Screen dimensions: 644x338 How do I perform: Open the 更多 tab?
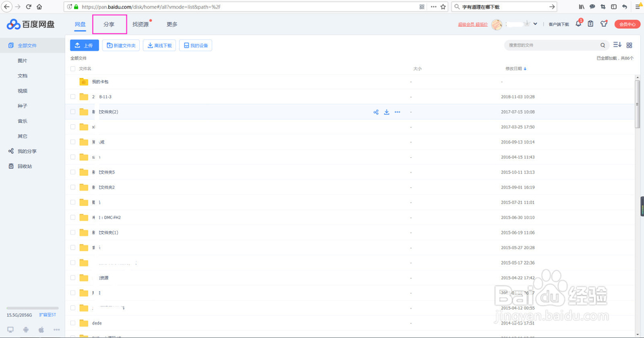(172, 24)
